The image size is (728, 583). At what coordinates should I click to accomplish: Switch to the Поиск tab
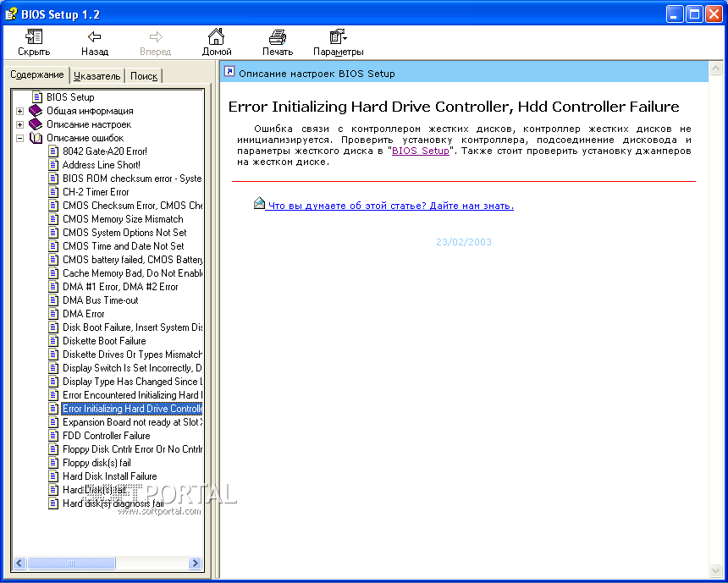(x=143, y=76)
